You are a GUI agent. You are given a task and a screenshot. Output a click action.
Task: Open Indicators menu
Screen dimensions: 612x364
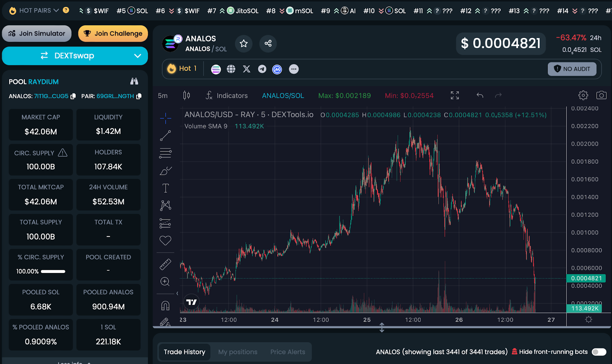[226, 96]
